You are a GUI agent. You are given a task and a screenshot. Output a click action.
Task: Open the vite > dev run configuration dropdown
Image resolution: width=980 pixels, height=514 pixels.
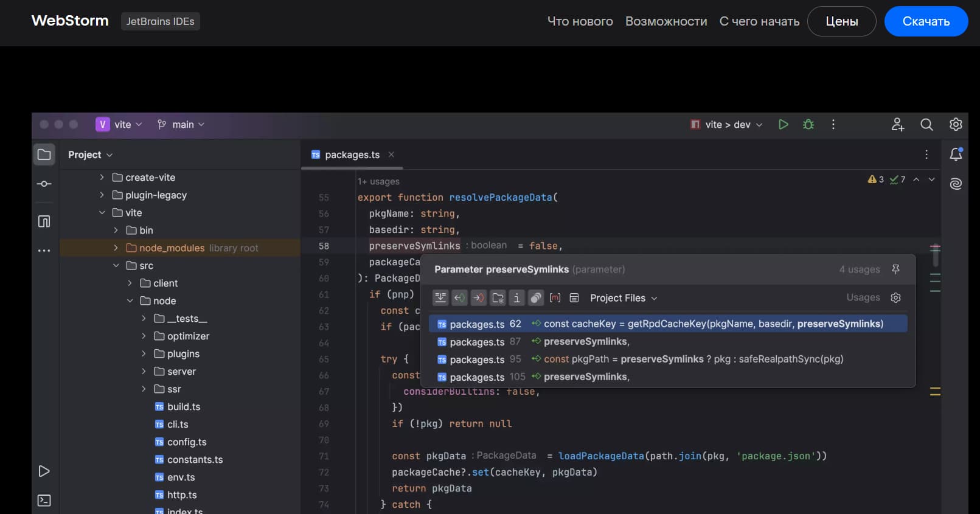726,124
